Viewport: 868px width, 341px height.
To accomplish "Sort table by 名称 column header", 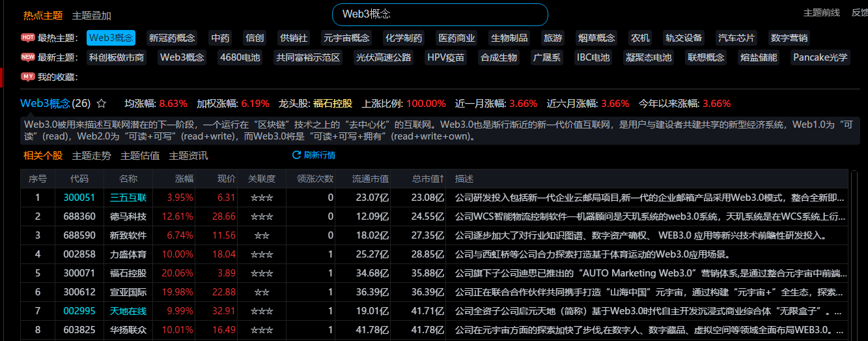I will click(x=129, y=179).
